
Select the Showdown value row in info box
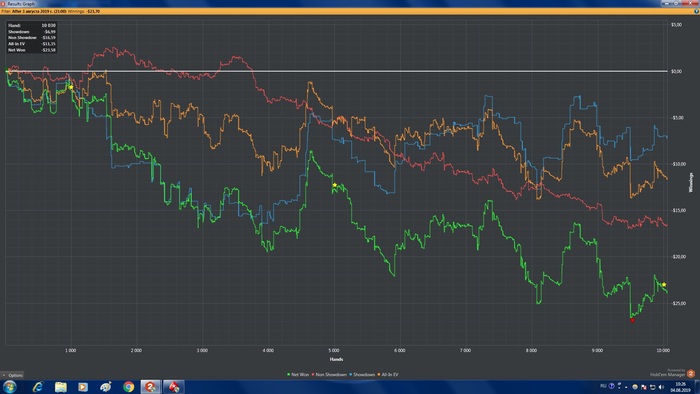(32, 32)
